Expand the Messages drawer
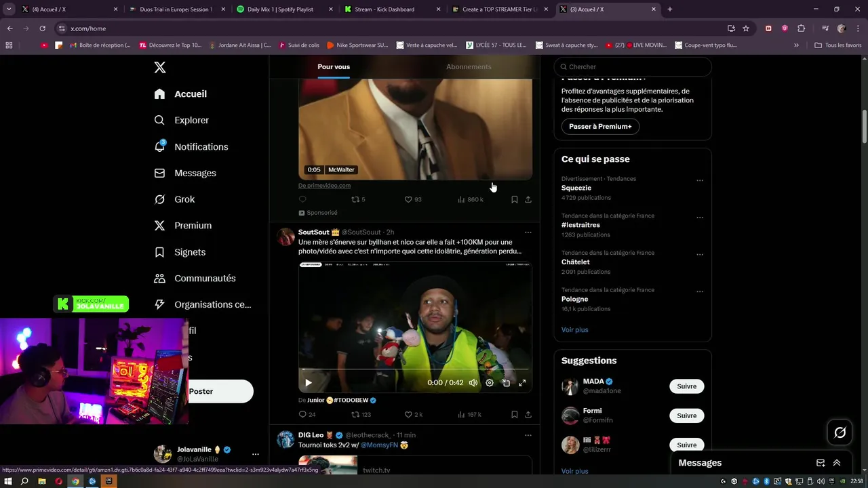 837,463
